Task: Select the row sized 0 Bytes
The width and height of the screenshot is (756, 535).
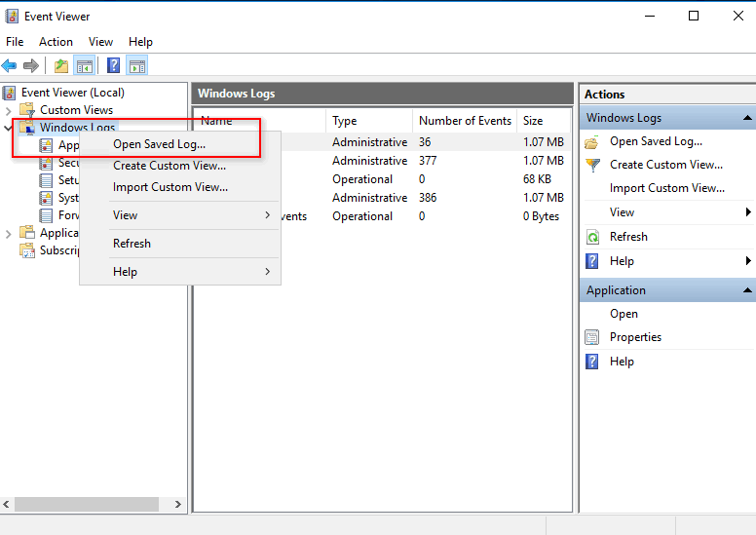Action: pyautogui.click(x=382, y=216)
